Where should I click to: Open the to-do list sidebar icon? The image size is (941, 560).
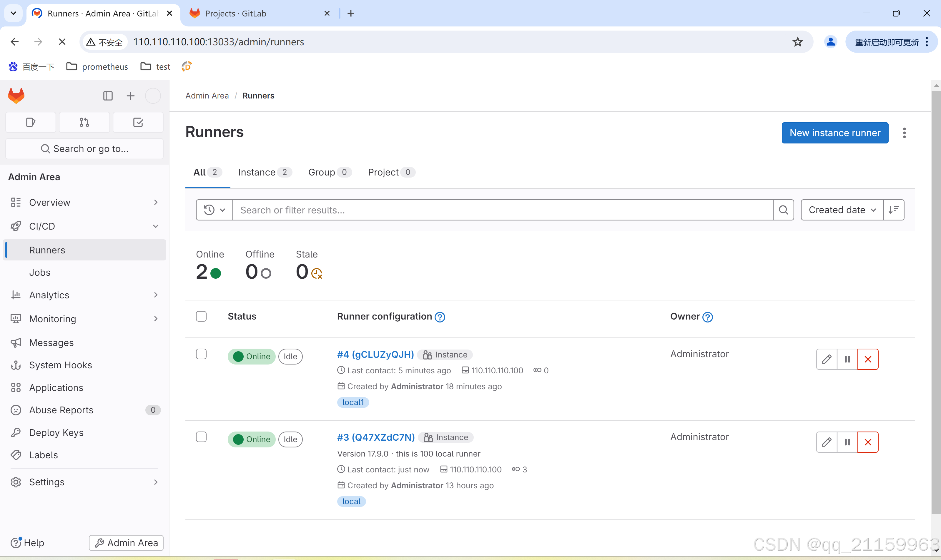tap(137, 122)
